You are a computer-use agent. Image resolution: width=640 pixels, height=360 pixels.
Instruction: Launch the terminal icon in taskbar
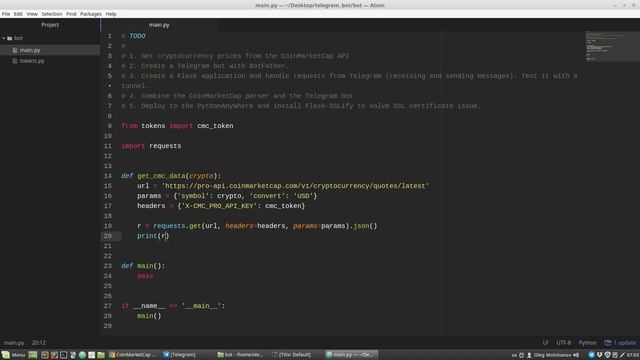[64, 355]
